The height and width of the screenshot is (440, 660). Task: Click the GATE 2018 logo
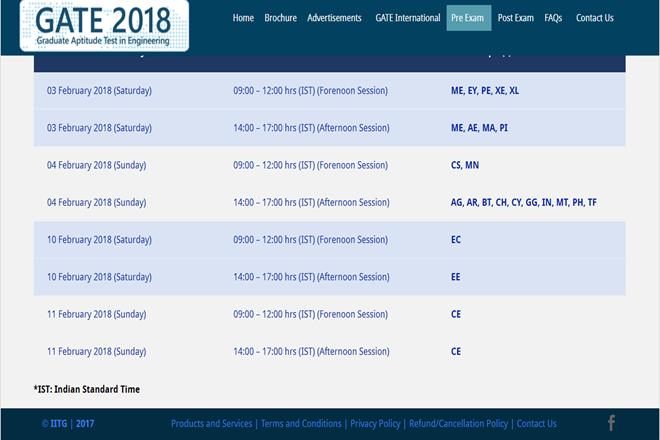[104, 26]
